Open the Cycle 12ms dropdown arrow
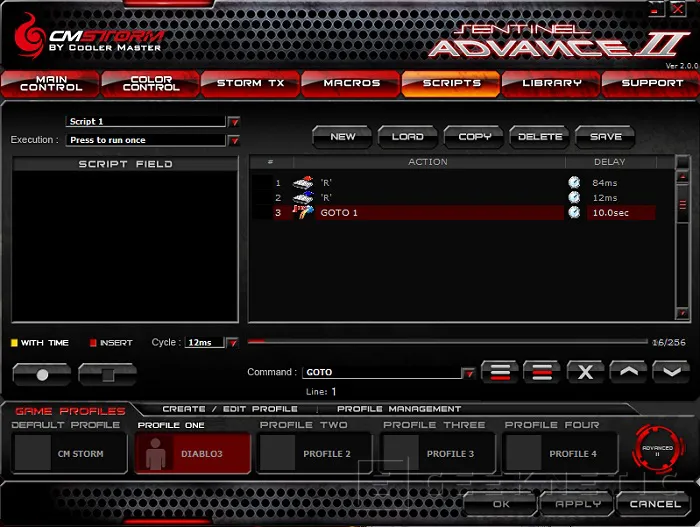Image resolution: width=700 pixels, height=527 pixels. 232,343
